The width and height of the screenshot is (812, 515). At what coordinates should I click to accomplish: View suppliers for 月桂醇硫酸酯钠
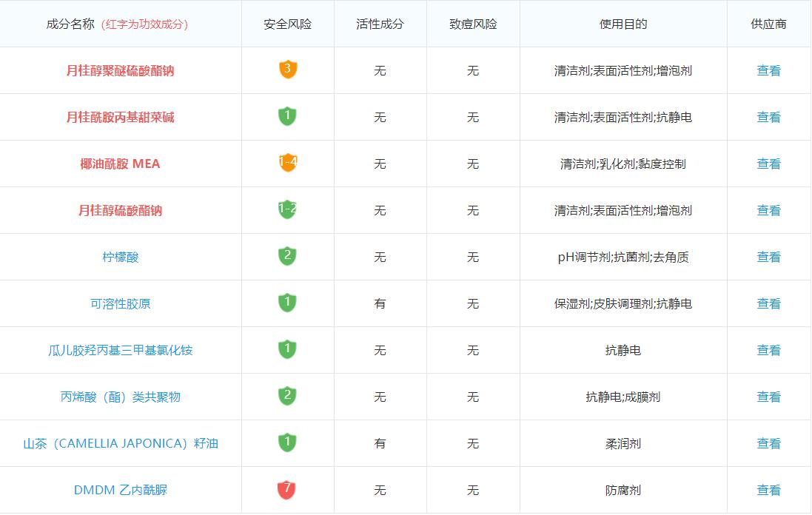pos(768,211)
